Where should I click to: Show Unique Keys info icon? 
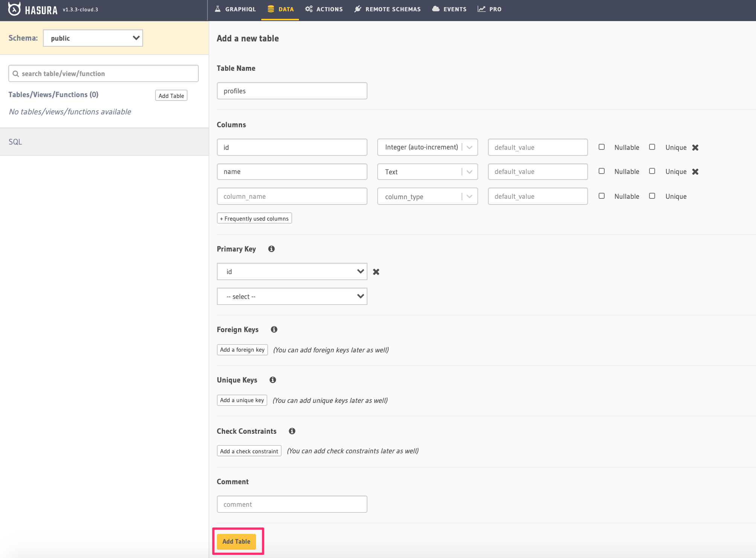[273, 380]
